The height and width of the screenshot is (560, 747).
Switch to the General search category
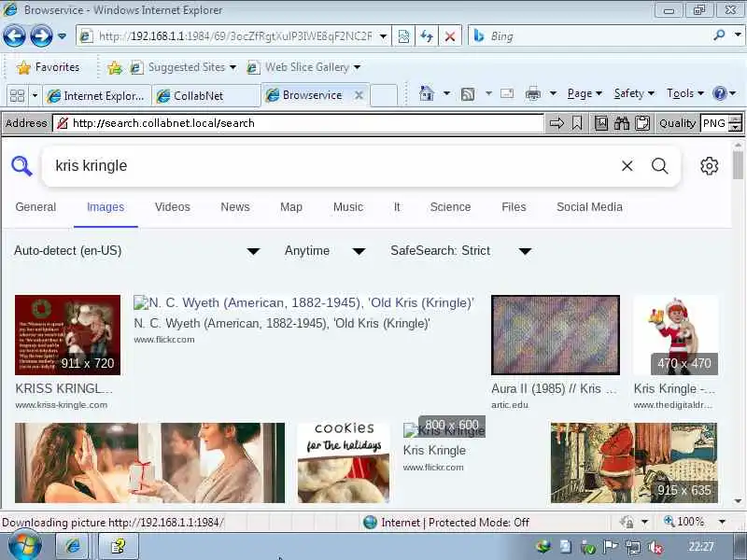(x=35, y=207)
